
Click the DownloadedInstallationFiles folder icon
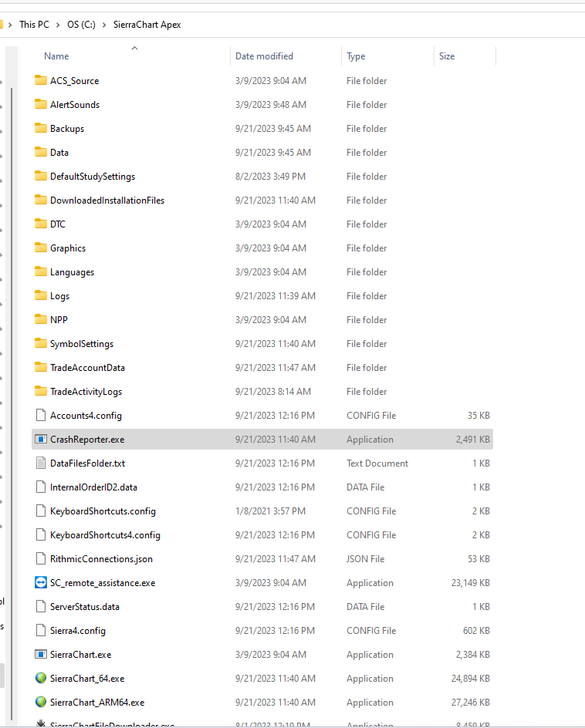[41, 200]
